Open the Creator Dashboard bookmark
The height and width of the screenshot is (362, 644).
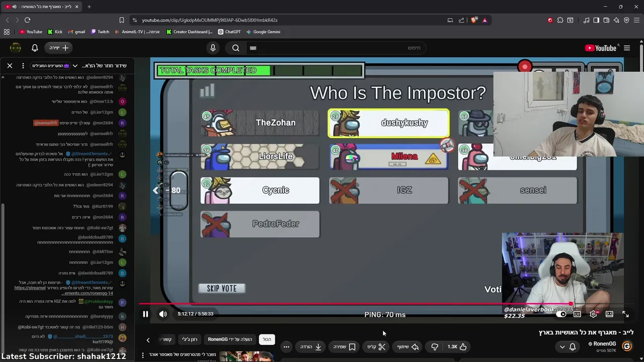pyautogui.click(x=189, y=32)
